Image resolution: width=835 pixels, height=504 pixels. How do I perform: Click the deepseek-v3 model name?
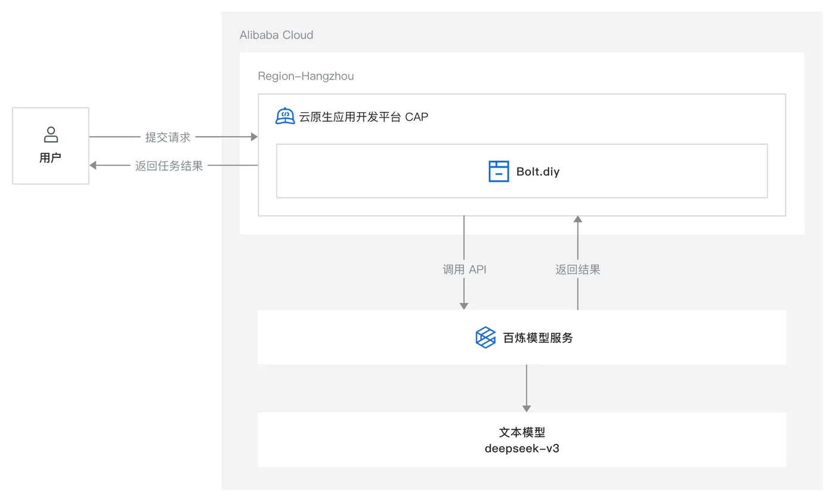point(522,449)
